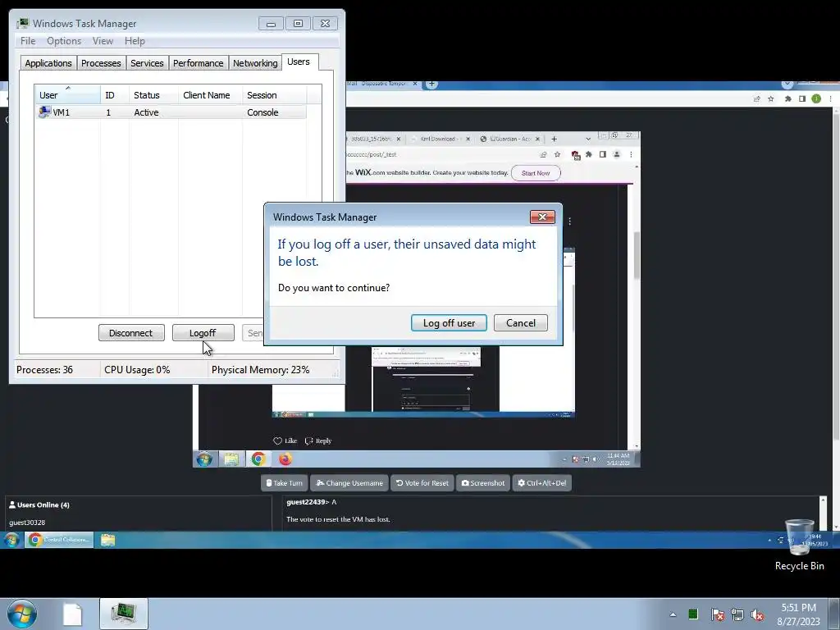Click the inner VM Firefox taskbar icon
The height and width of the screenshot is (630, 840).
tap(285, 459)
